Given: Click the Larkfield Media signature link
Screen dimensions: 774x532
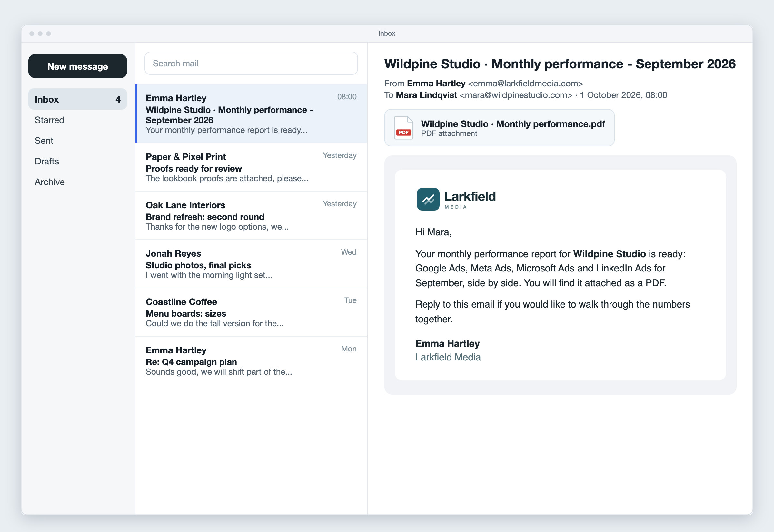Looking at the screenshot, I should (448, 357).
